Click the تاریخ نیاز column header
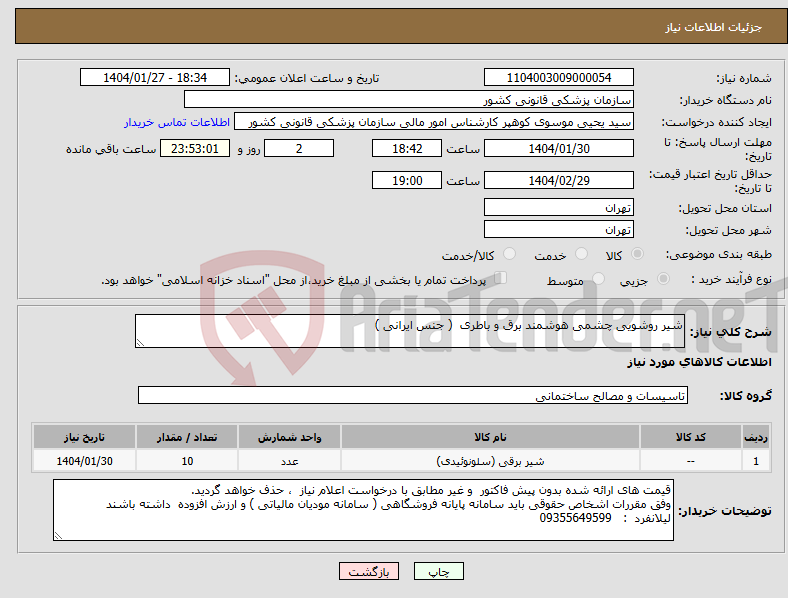 tap(84, 437)
